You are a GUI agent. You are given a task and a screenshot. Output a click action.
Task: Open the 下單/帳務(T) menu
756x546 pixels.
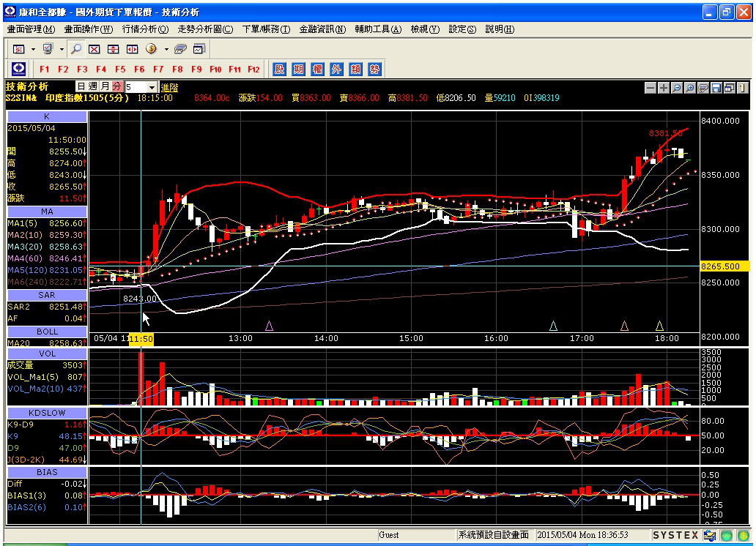(x=266, y=29)
